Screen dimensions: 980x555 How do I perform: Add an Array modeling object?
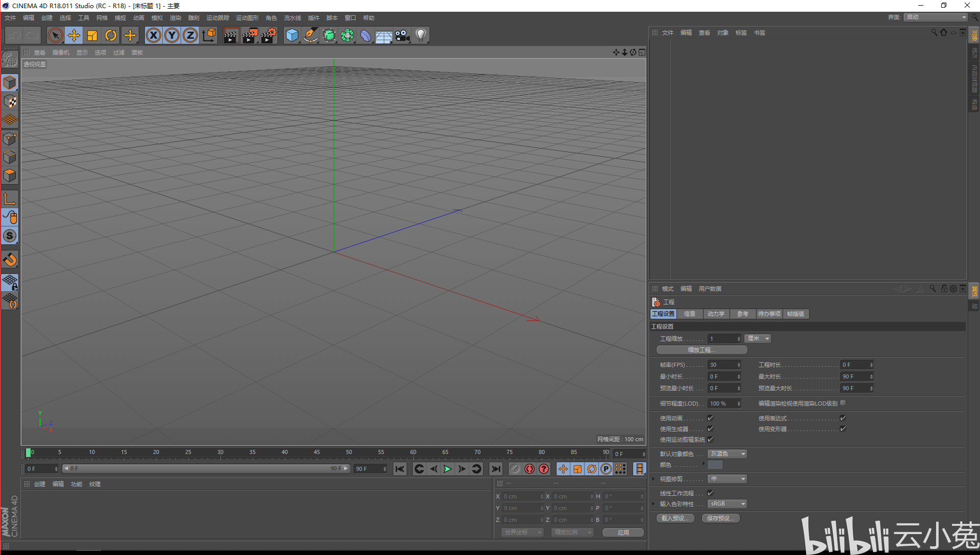(x=347, y=35)
